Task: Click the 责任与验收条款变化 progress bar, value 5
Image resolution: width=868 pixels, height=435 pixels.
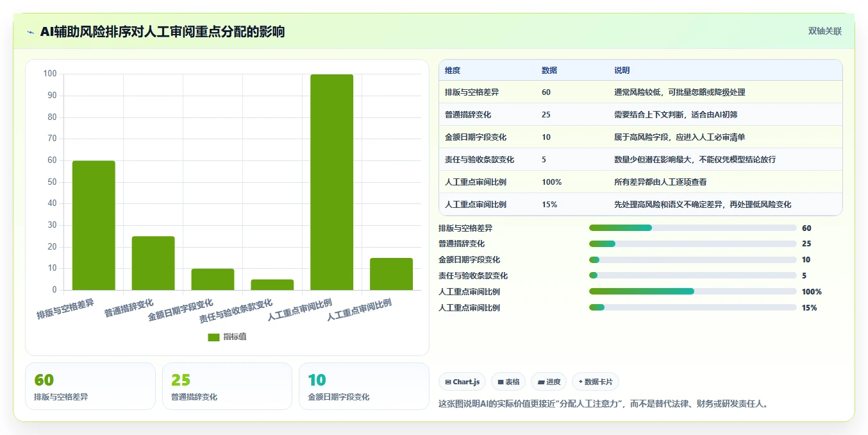Action: (x=693, y=276)
